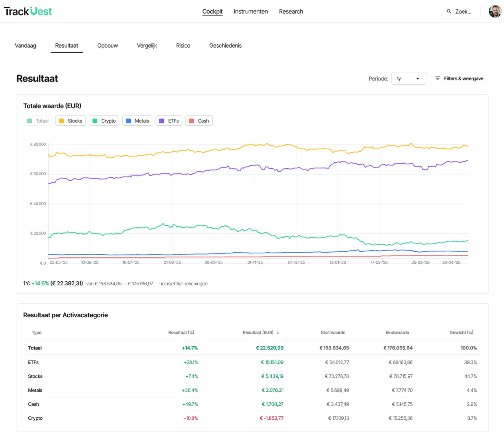Viewport: 504px width, 439px height.
Task: Open the user profile avatar
Action: click(495, 11)
